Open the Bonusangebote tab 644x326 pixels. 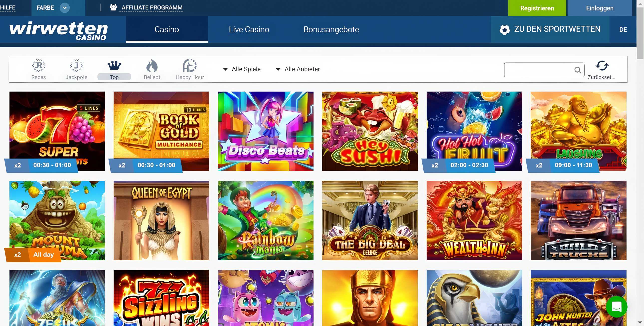(331, 29)
